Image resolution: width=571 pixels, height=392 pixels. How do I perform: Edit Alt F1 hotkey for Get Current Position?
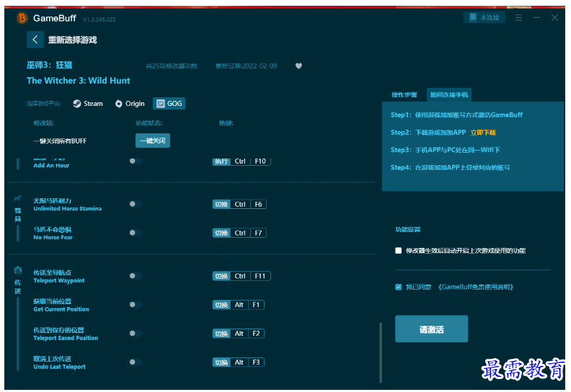pos(238,305)
